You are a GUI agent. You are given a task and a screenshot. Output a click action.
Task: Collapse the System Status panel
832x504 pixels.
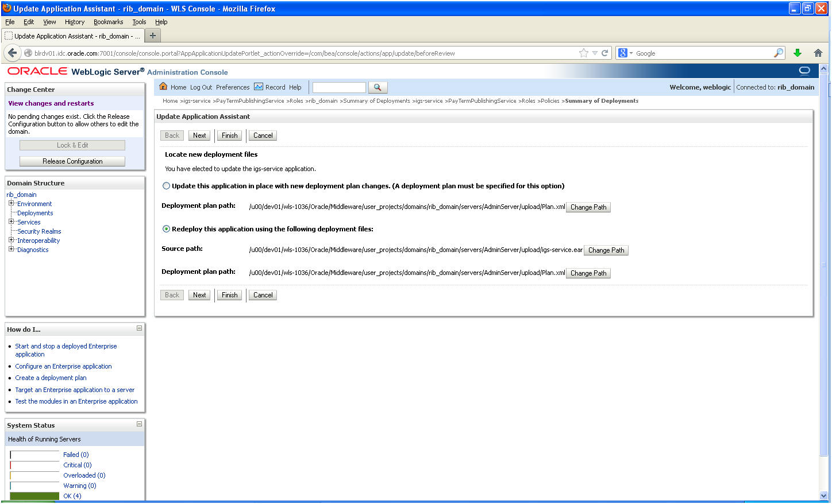click(x=139, y=424)
